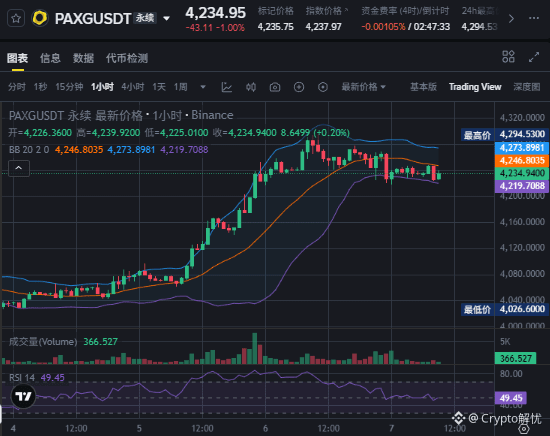This screenshot has height=436, width=550.
Task: Select the 4小时 timeframe
Action: point(133,87)
